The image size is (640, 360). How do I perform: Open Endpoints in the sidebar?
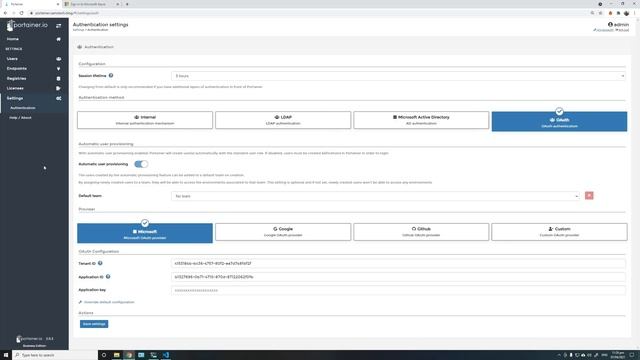pyautogui.click(x=17, y=69)
